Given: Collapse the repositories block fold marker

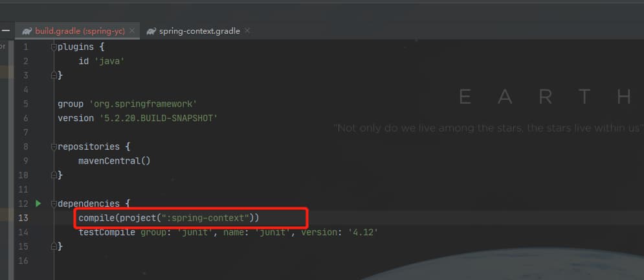Looking at the screenshot, I should click(54, 146).
